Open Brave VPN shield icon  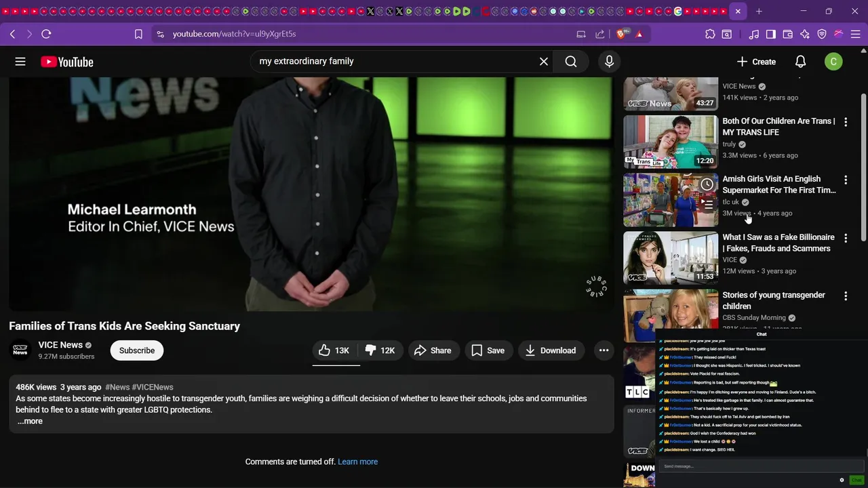click(x=822, y=34)
